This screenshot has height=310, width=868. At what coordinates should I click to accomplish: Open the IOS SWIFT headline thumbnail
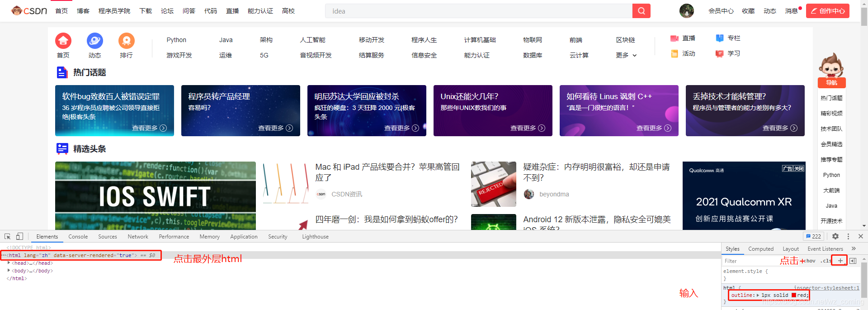(156, 196)
